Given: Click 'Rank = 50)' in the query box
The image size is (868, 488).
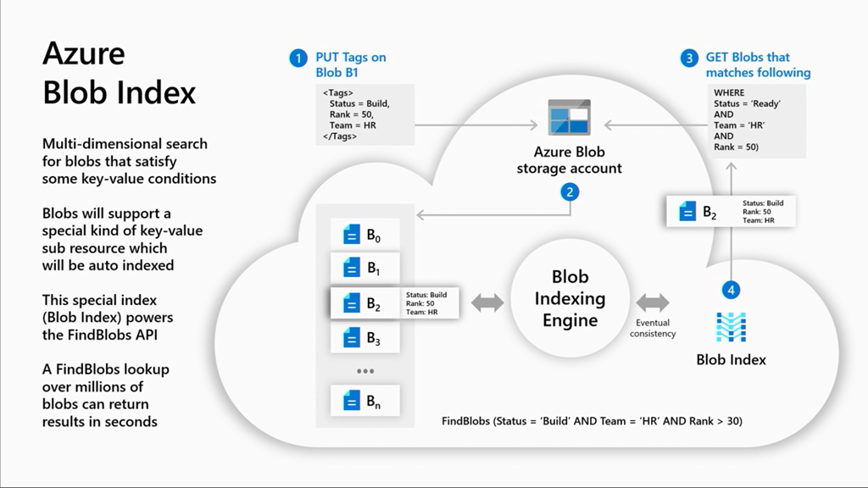Looking at the screenshot, I should point(736,147).
